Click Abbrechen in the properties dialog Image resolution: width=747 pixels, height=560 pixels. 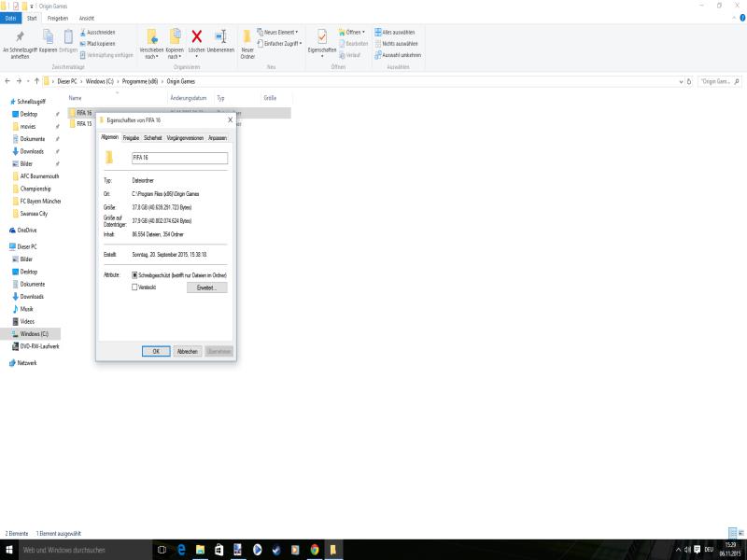(188, 352)
